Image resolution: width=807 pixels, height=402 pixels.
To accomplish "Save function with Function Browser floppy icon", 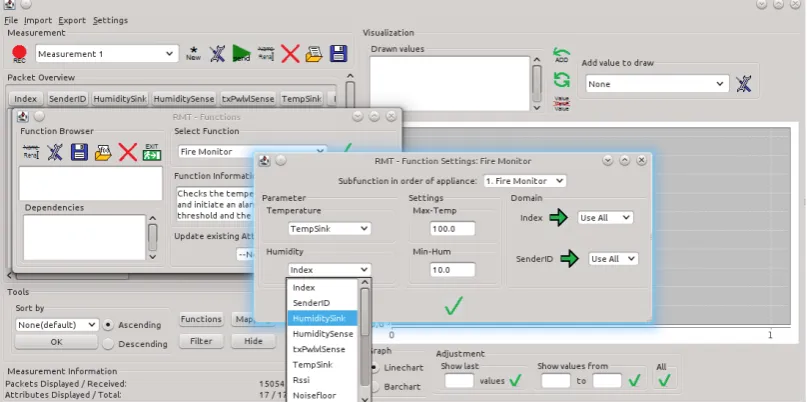I will [79, 152].
